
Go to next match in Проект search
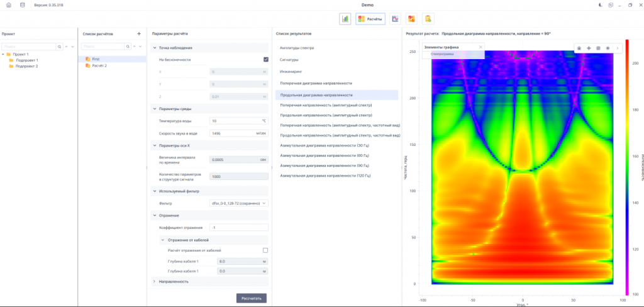73,47
